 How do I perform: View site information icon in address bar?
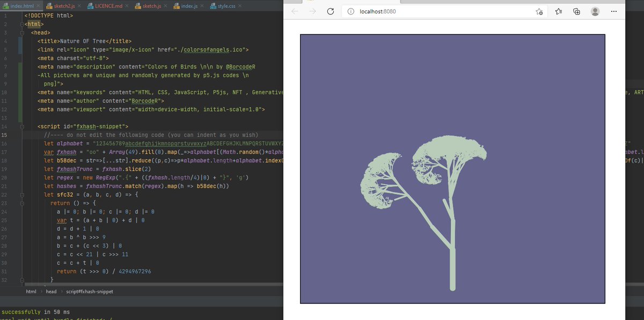click(350, 11)
